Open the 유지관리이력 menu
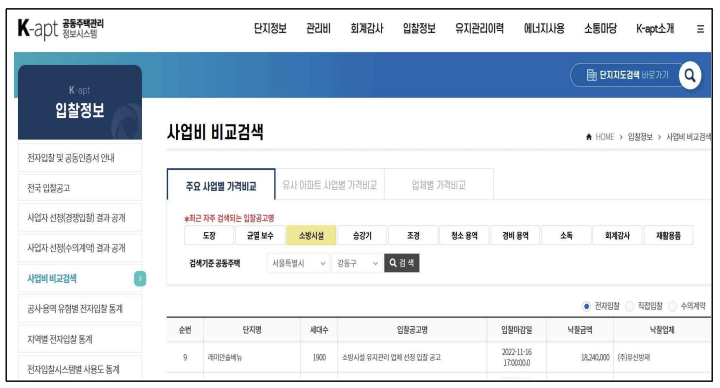 (x=479, y=28)
